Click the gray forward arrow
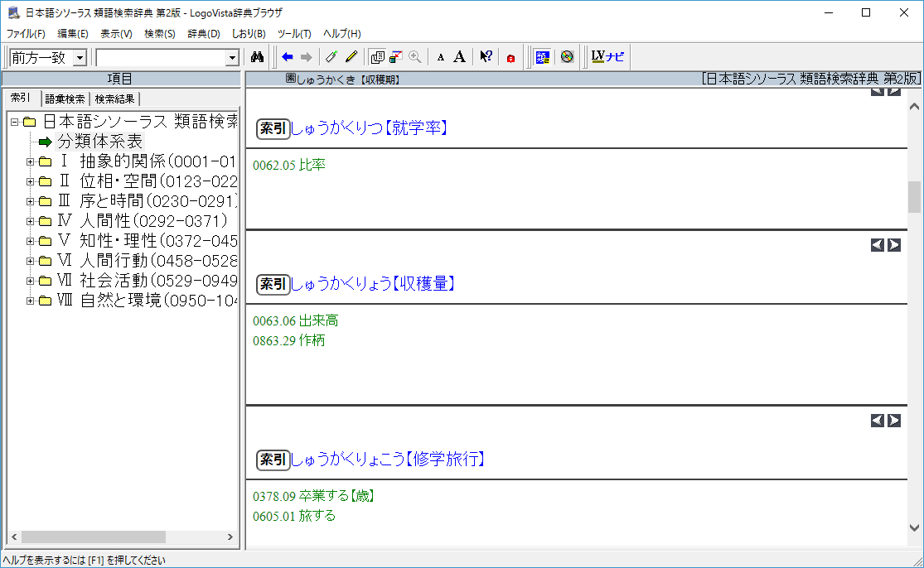Screen dimensions: 924x568 click(306, 57)
